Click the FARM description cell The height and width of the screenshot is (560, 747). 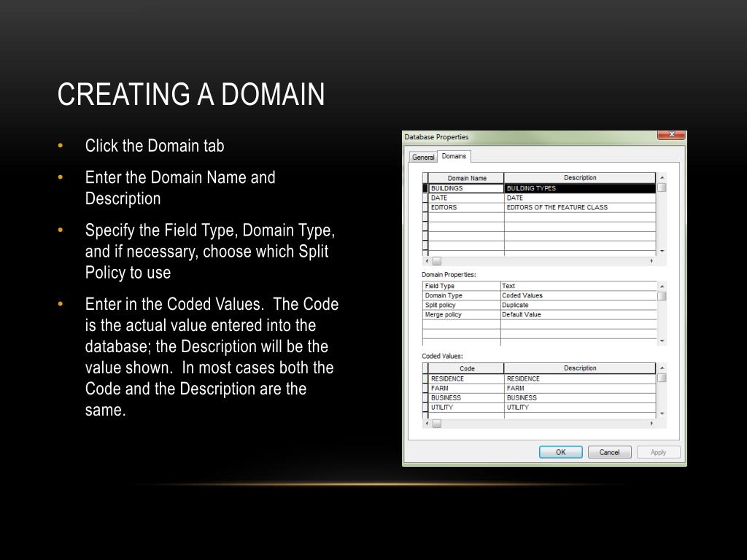[x=580, y=388]
